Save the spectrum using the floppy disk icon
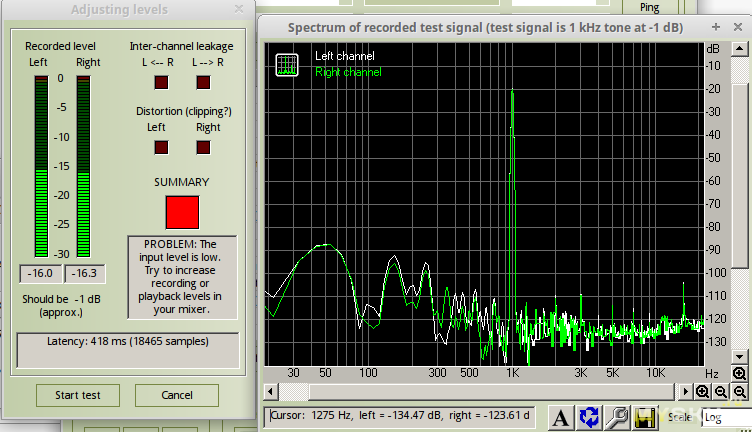This screenshot has width=752, height=432. pos(645,417)
